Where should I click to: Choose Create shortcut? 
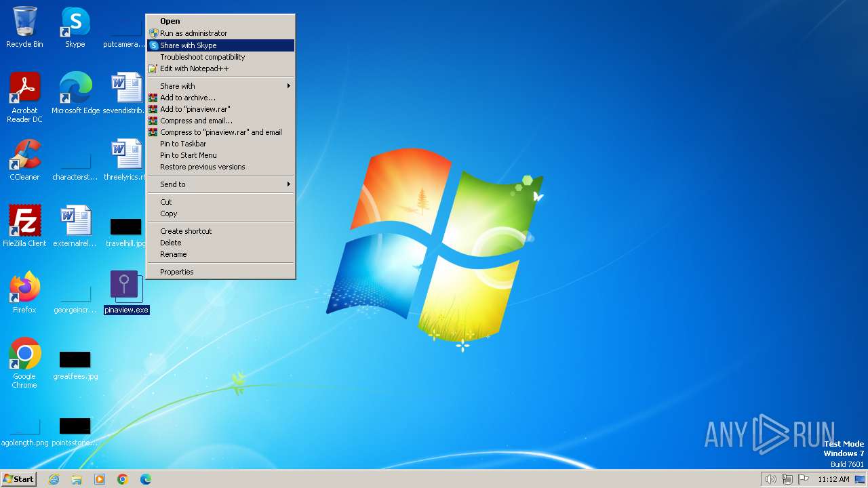[221, 231]
